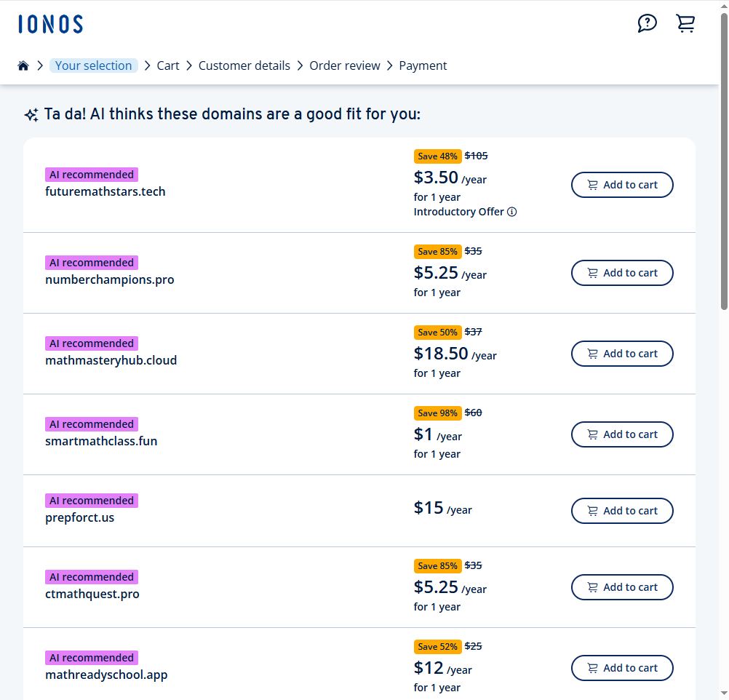Go to Your selection breadcrumb step

point(93,65)
